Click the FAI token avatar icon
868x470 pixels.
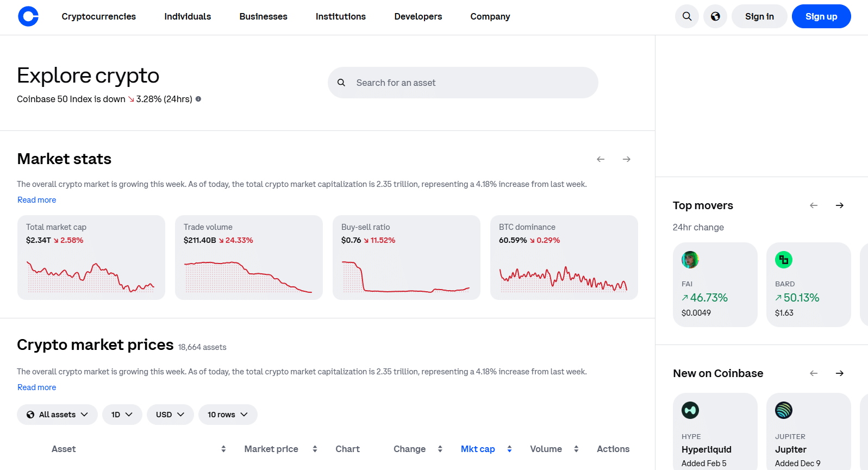pos(690,260)
